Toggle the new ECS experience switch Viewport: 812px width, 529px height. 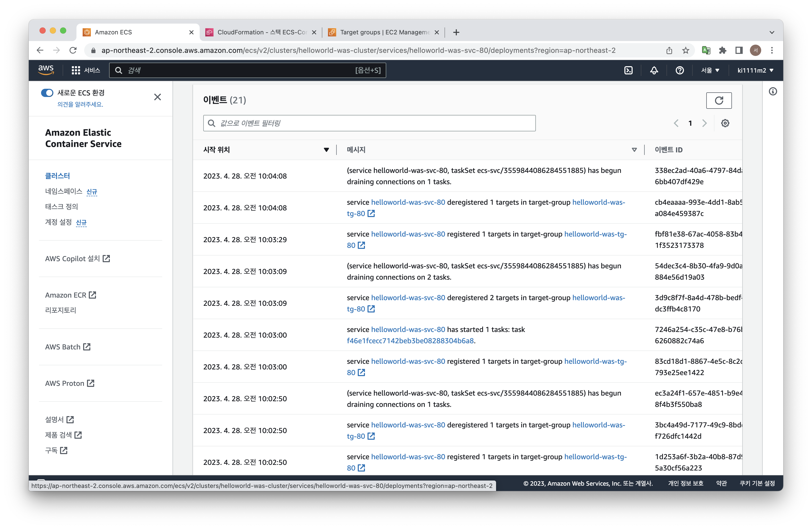tap(47, 93)
